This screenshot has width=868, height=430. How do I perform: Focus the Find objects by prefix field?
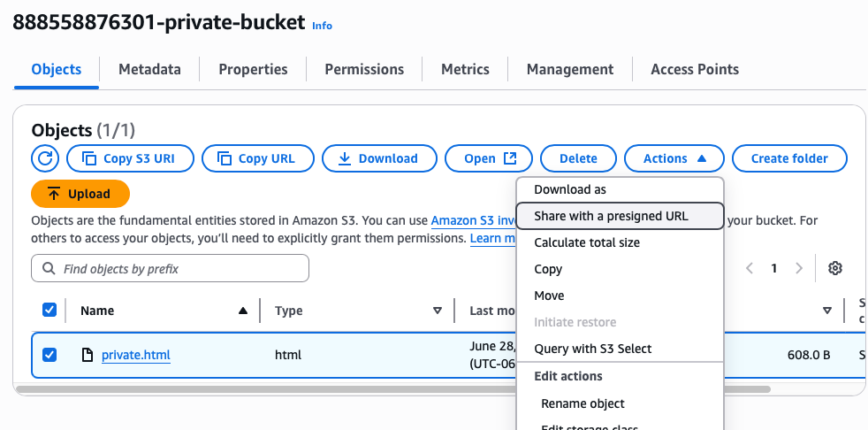point(170,269)
